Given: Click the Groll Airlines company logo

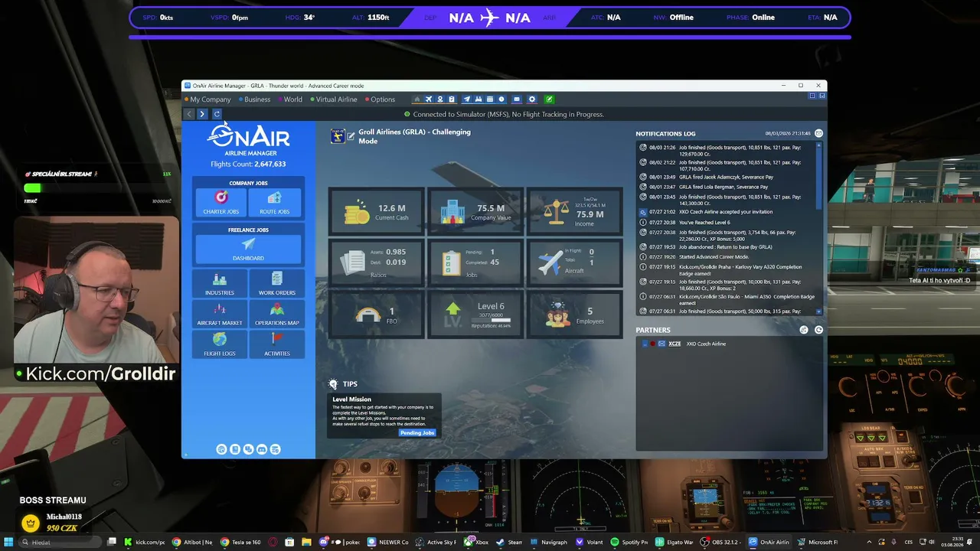Looking at the screenshot, I should 338,136.
